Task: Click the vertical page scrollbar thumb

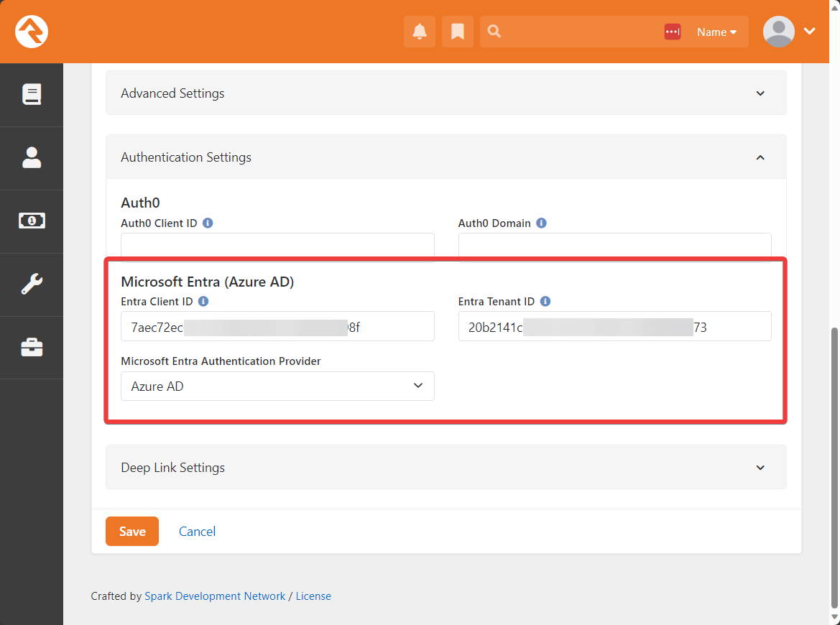Action: 835,467
